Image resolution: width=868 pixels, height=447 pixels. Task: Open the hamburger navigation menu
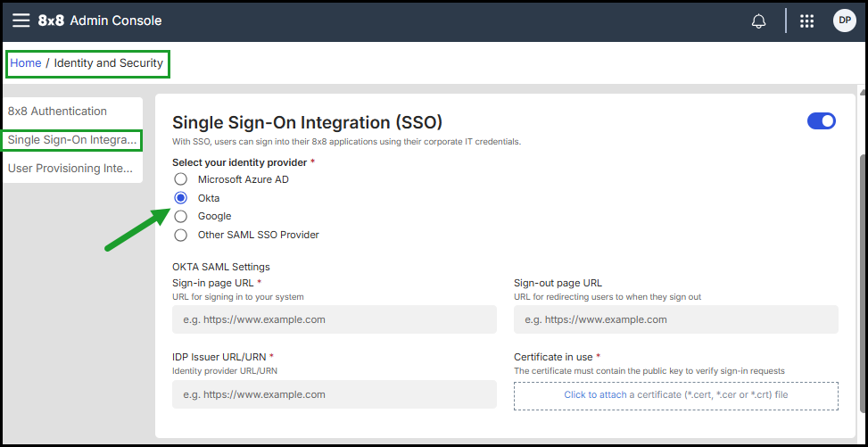pos(21,21)
